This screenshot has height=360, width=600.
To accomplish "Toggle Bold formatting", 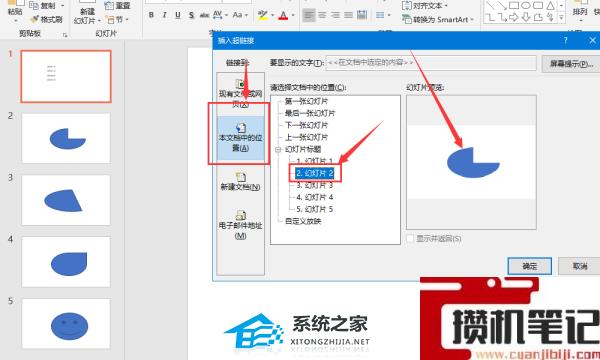I will point(151,15).
